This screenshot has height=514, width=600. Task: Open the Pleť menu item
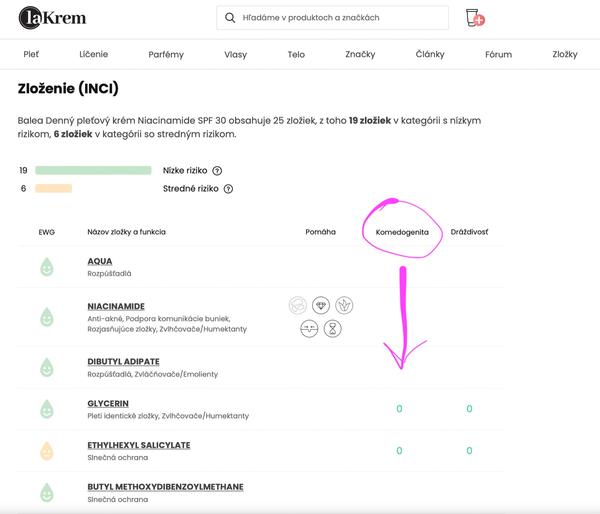(34, 55)
